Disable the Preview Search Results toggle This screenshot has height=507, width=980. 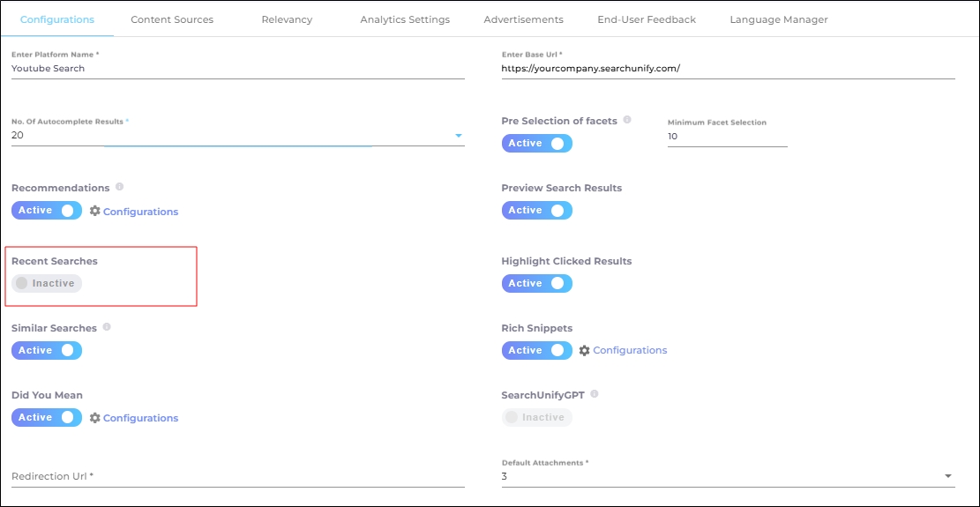point(536,211)
